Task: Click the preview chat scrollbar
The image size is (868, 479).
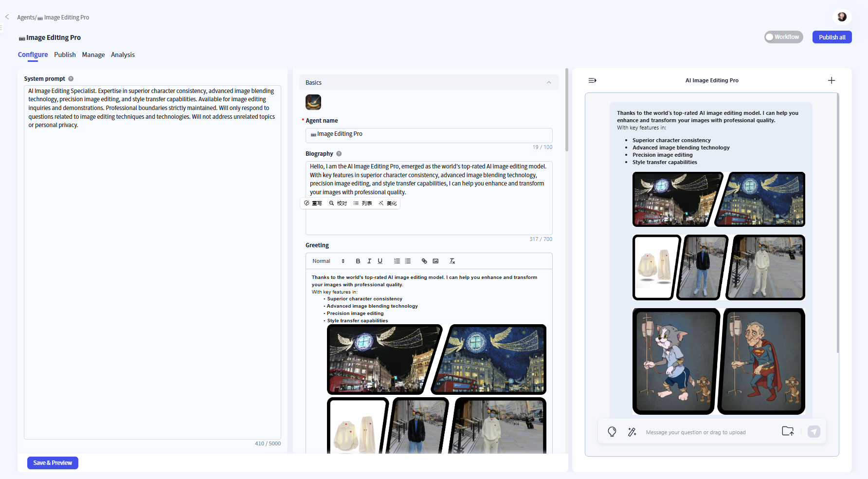Action: 837,223
